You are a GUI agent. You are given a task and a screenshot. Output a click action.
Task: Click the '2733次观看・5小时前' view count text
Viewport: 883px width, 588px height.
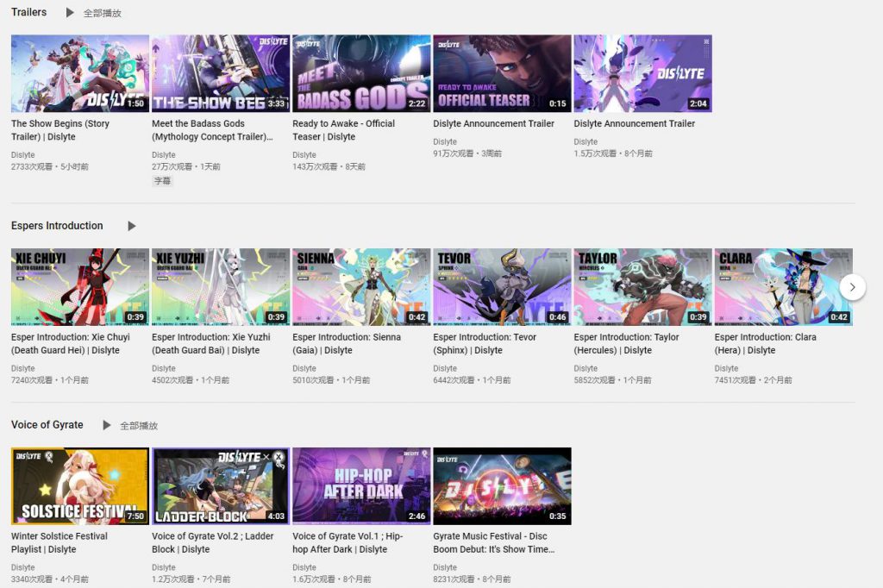49,166
